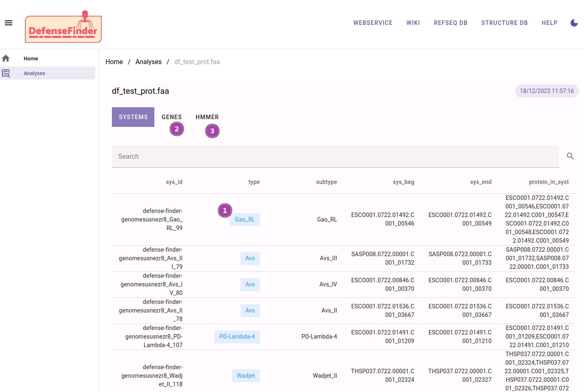Sort by the sys_end column header
This screenshot has height=392, width=584.
click(481, 182)
